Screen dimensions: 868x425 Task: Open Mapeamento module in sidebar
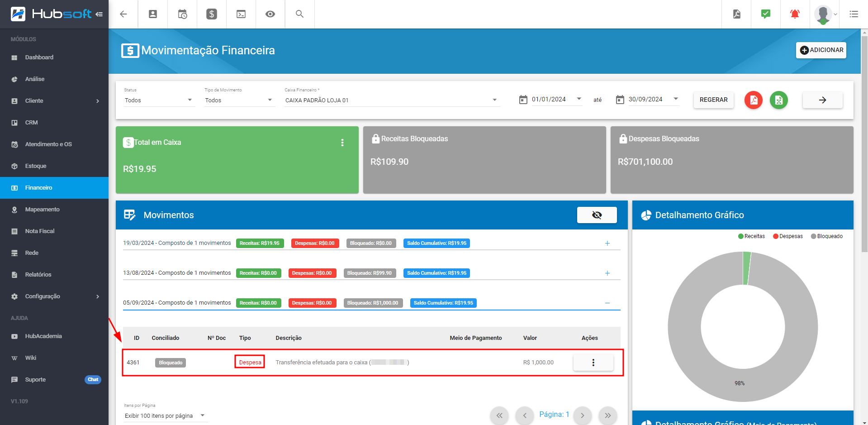(54, 210)
